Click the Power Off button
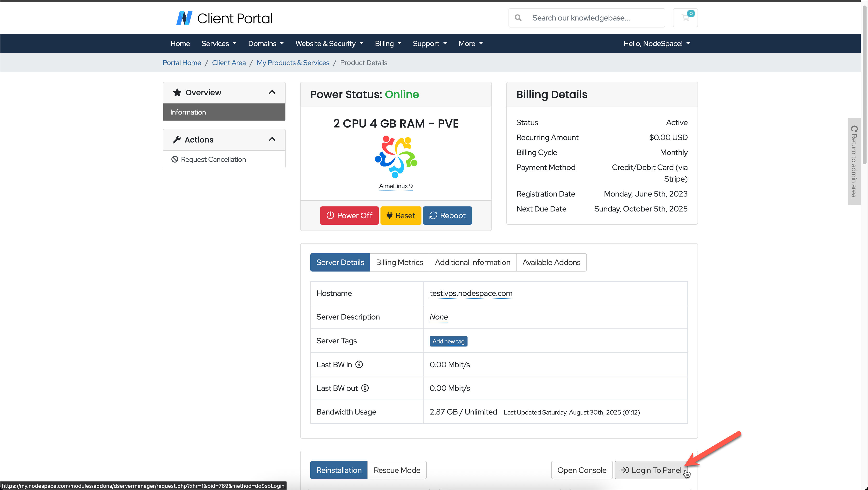This screenshot has width=868, height=490. 349,215
